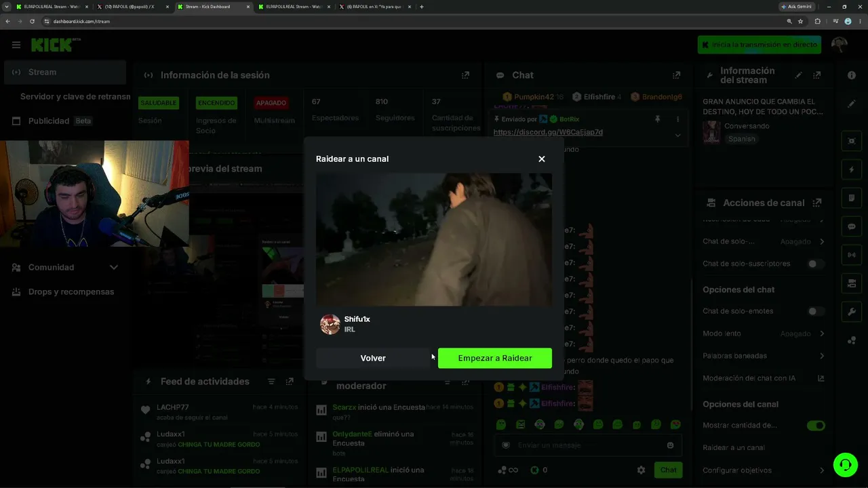Viewport: 868px width, 488px height.
Task: Click the info icon in right rail
Action: [x=852, y=75]
